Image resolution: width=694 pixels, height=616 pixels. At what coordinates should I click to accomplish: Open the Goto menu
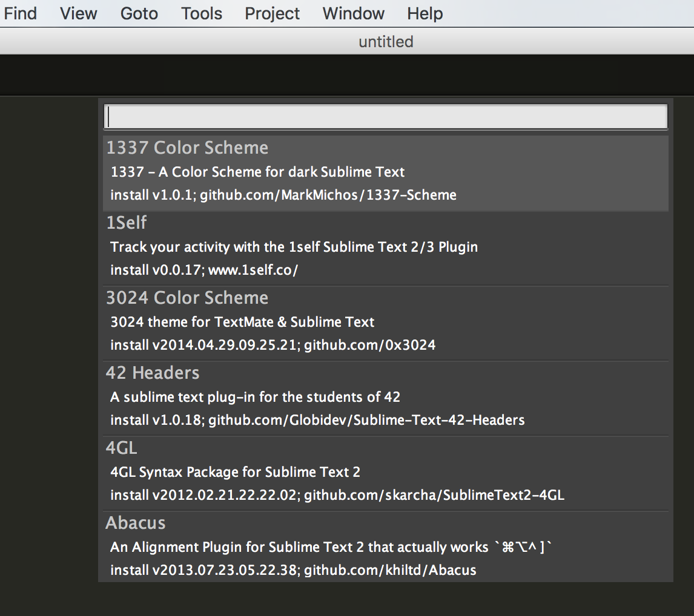point(139,13)
